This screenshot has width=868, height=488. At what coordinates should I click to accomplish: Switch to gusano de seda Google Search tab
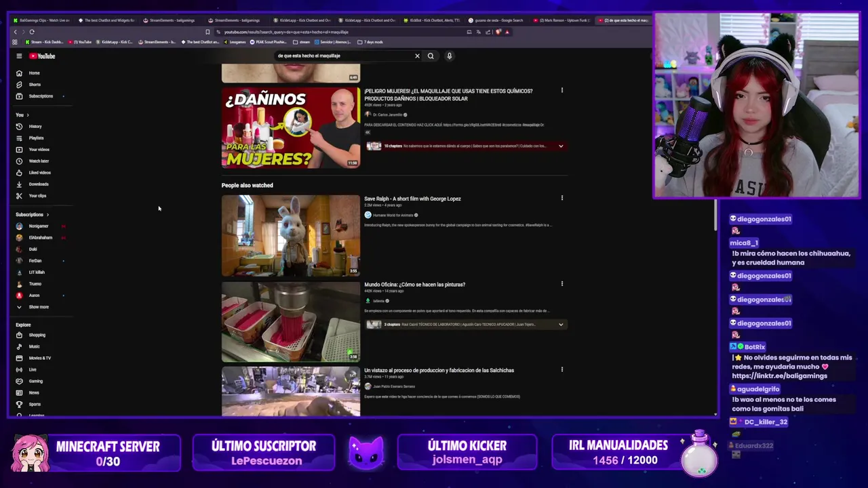[496, 20]
